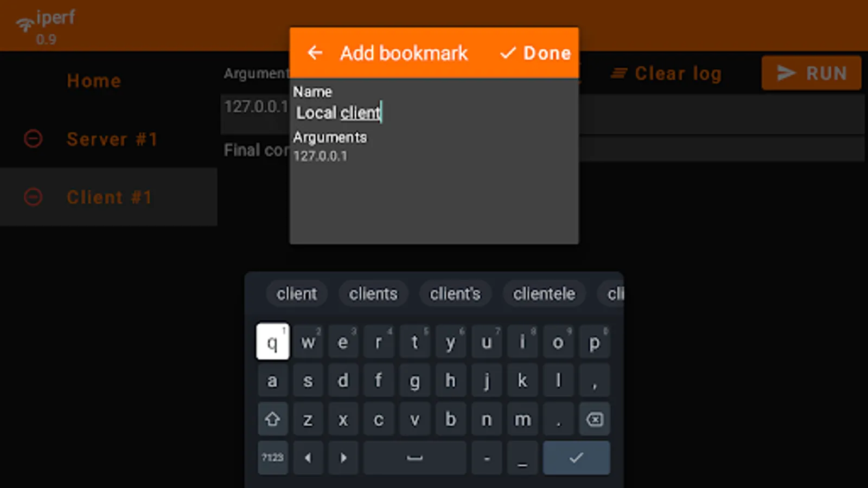
Task: Remove Client #1 with its minus icon
Action: 33,196
